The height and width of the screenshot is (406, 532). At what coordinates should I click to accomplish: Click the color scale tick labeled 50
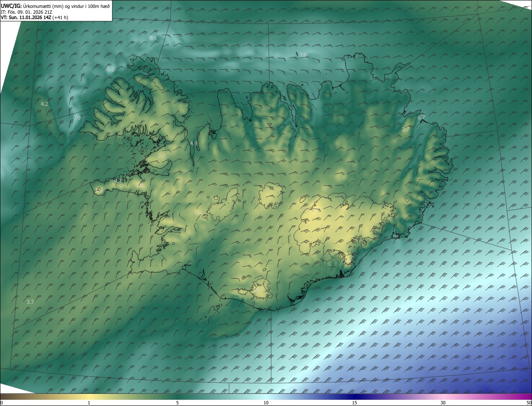529,403
